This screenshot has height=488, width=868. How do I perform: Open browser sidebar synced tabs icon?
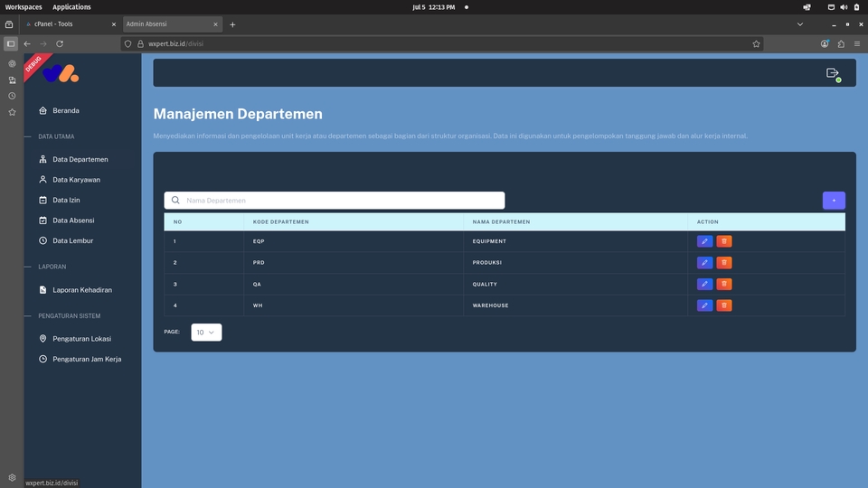click(12, 80)
